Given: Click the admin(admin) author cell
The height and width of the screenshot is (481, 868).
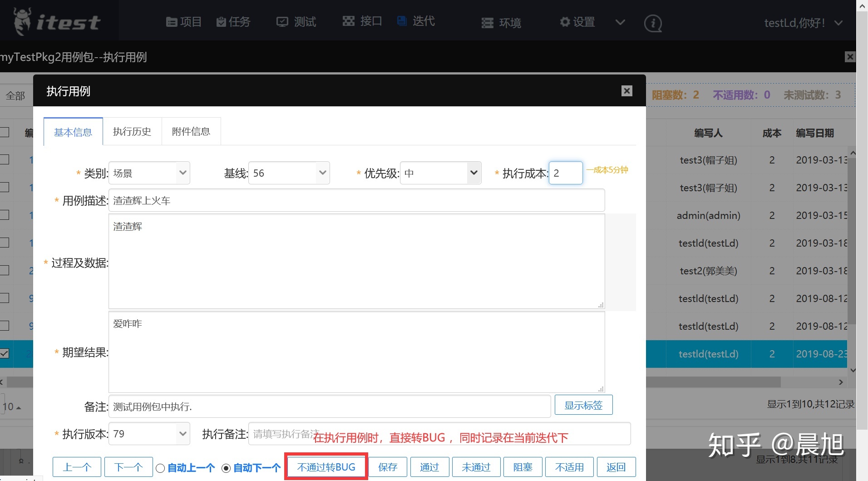Looking at the screenshot, I should 708,215.
